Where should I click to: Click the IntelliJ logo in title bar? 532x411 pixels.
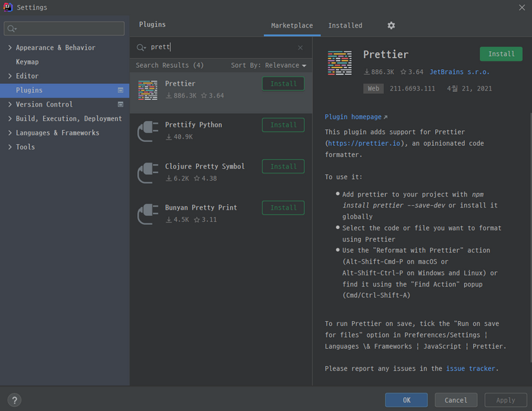tap(8, 7)
